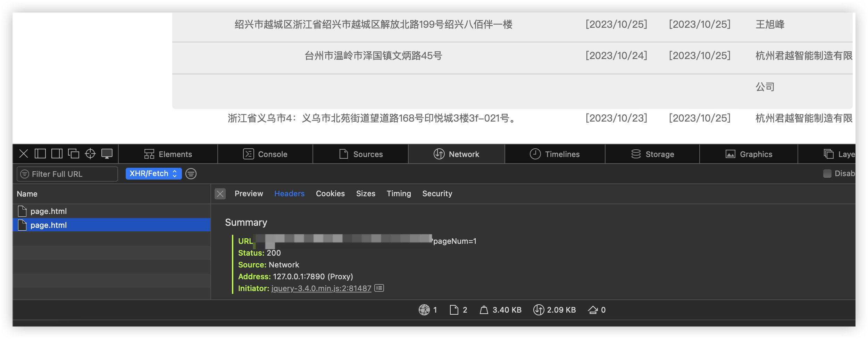Open the XHR/Fetch resource type dropdown

[153, 173]
